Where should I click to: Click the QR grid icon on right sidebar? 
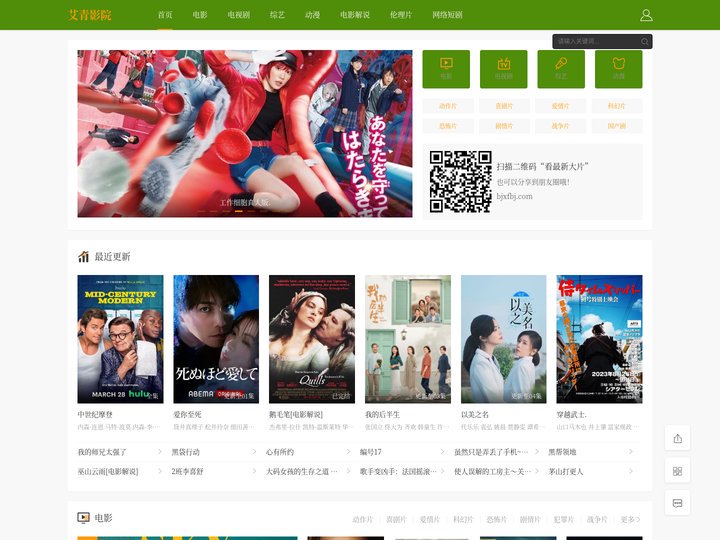coord(677,471)
